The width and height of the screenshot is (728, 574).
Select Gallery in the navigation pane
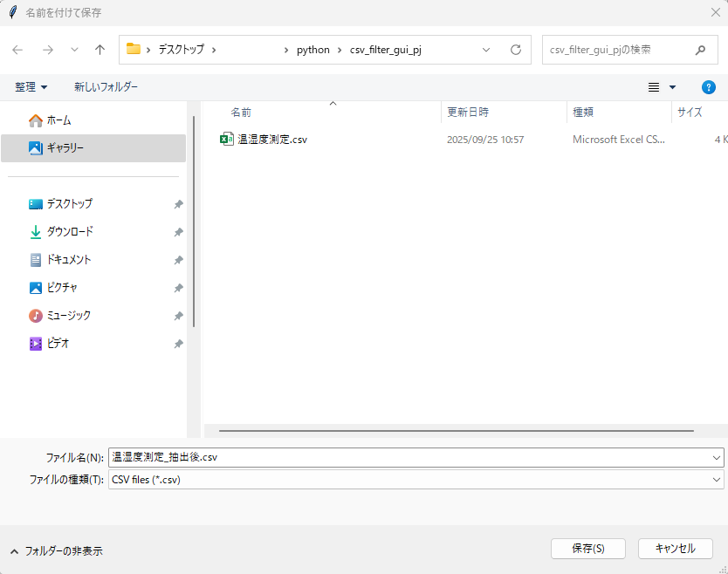click(65, 148)
